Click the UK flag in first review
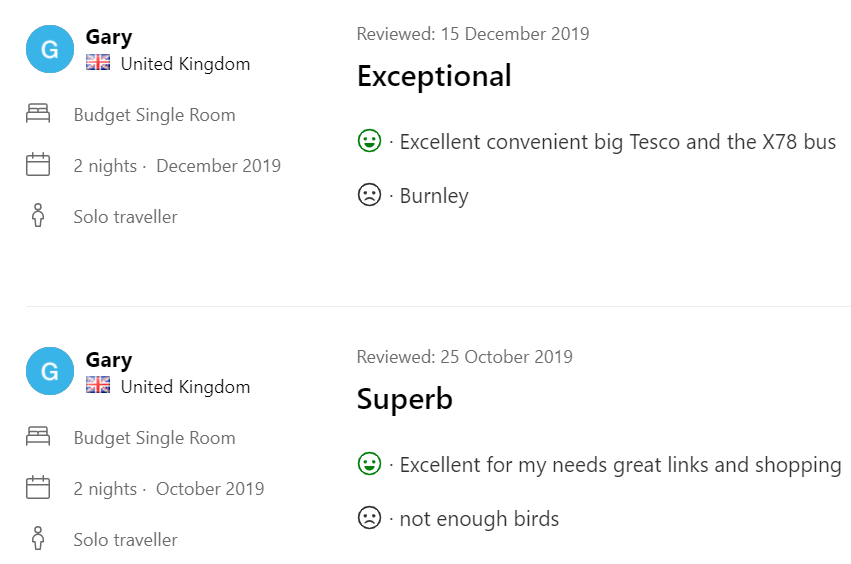This screenshot has height=564, width=851. (98, 63)
